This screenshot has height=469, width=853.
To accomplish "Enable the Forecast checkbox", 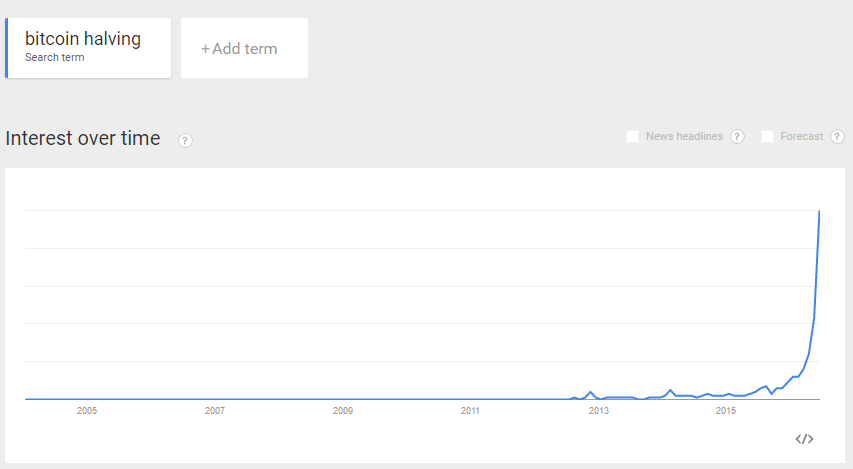I will [767, 137].
